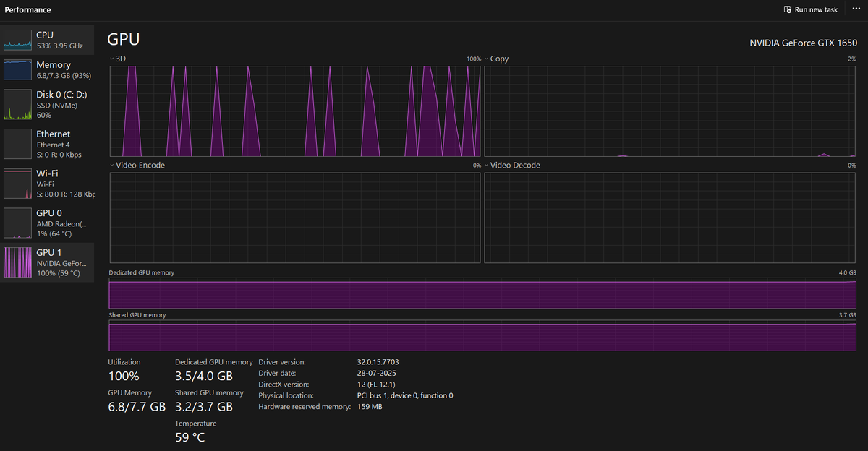Image resolution: width=868 pixels, height=451 pixels.
Task: Click inside the 3D utilization graph
Action: [x=295, y=111]
